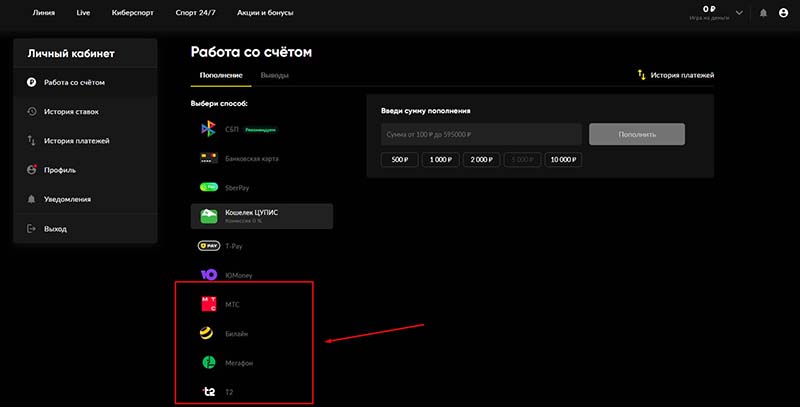Click the Кошелек ЦУПИС wallet icon

click(x=209, y=216)
